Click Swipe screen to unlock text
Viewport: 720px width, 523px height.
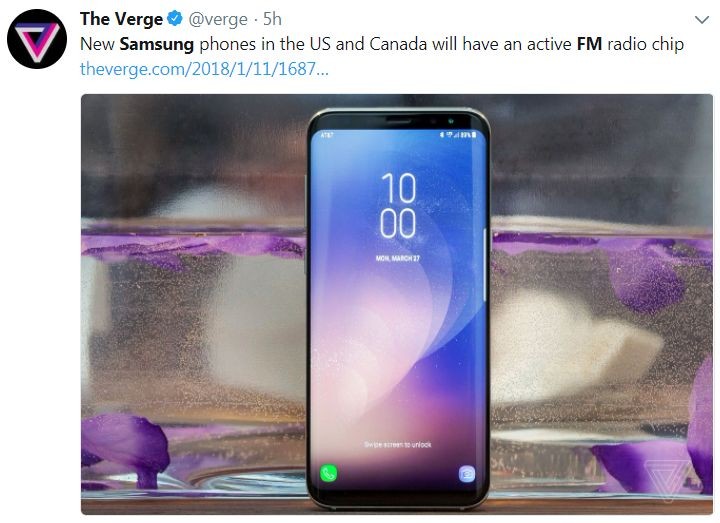(398, 444)
